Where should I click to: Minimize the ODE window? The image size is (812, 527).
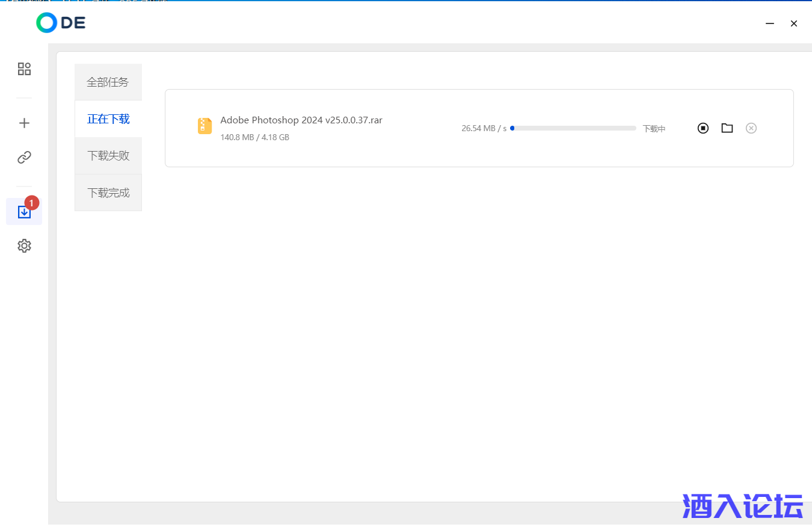[x=770, y=23]
